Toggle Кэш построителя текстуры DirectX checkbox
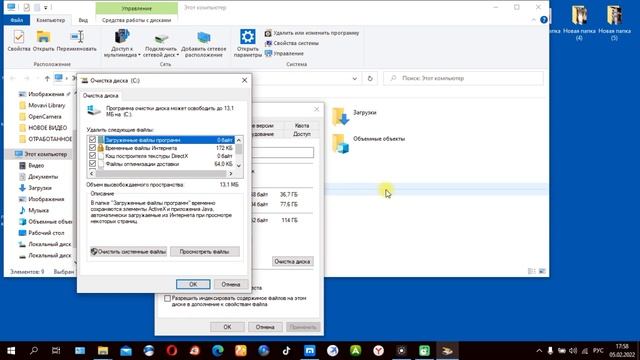The height and width of the screenshot is (360, 640). pos(92,156)
